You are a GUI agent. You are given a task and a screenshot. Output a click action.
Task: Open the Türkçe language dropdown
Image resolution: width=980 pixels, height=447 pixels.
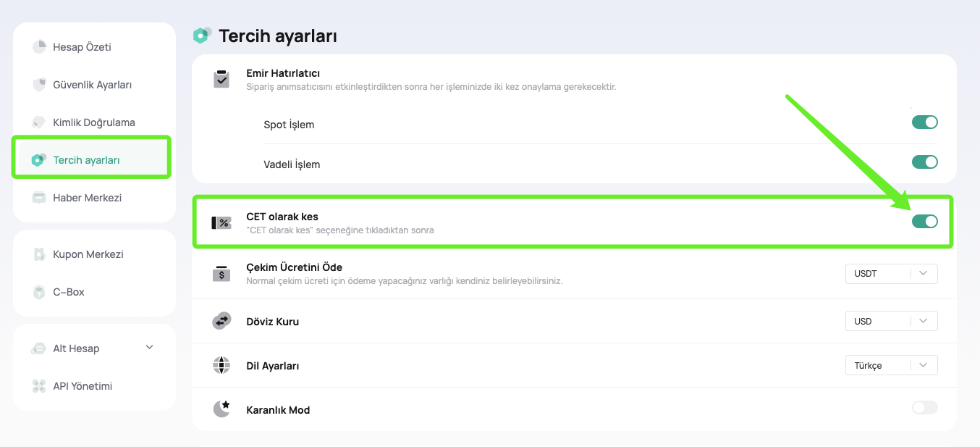(892, 365)
